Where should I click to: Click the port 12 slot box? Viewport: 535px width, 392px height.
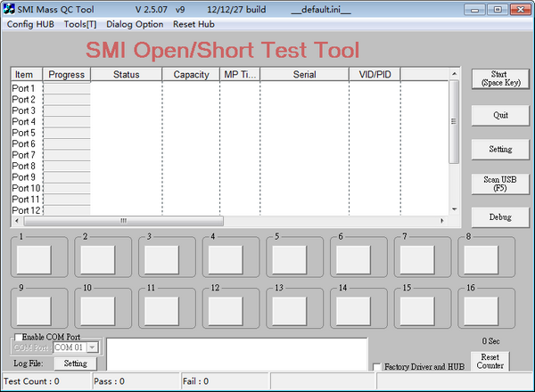pos(226,310)
